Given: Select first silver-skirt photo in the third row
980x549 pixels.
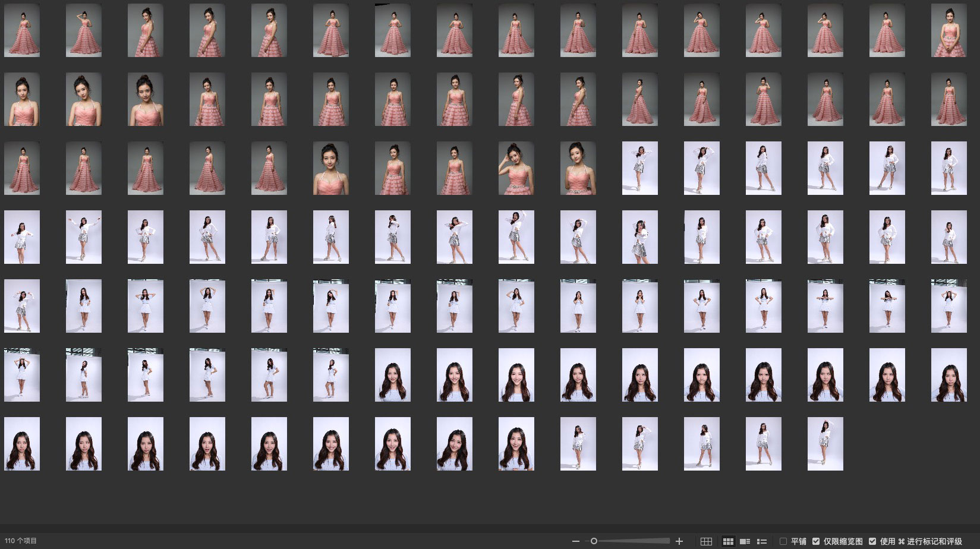Looking at the screenshot, I should coord(639,168).
